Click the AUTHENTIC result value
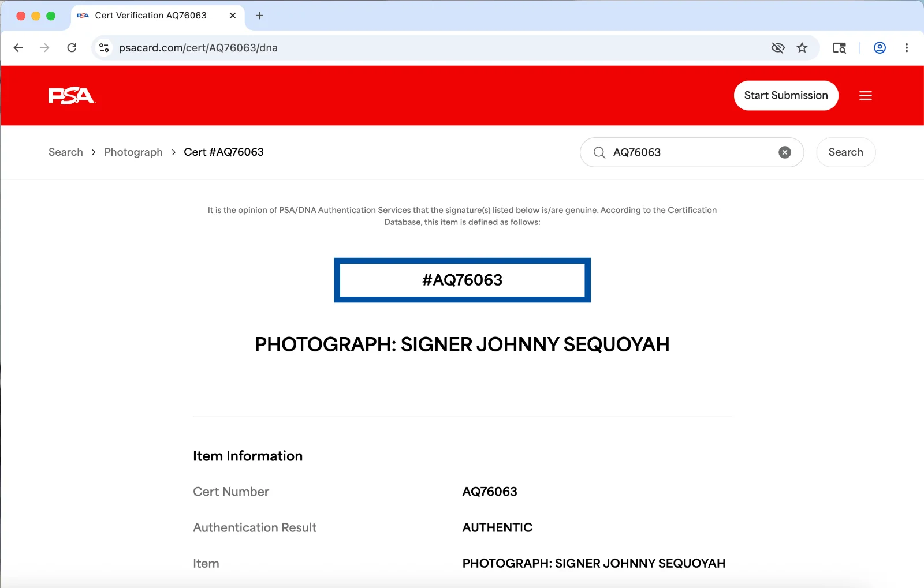This screenshot has height=588, width=924. point(497,527)
